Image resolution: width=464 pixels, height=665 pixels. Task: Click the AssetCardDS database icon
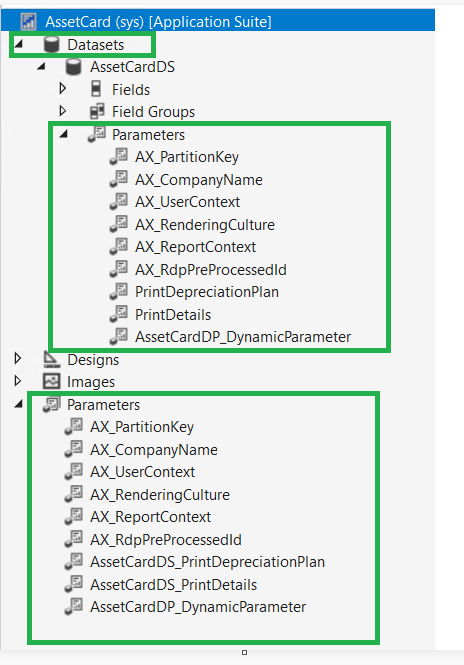click(73, 67)
